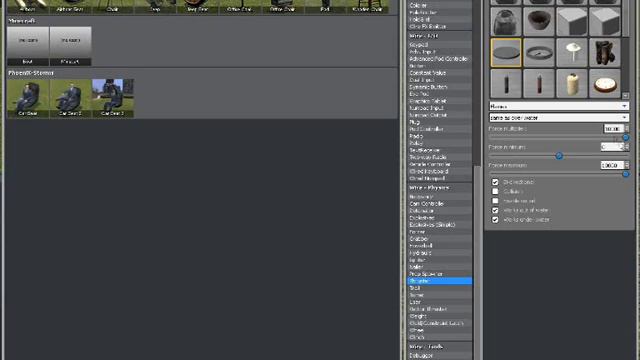Screen dimensions: 640x360
Task: Click the Force minimum stepper arrows
Action: click(627, 147)
